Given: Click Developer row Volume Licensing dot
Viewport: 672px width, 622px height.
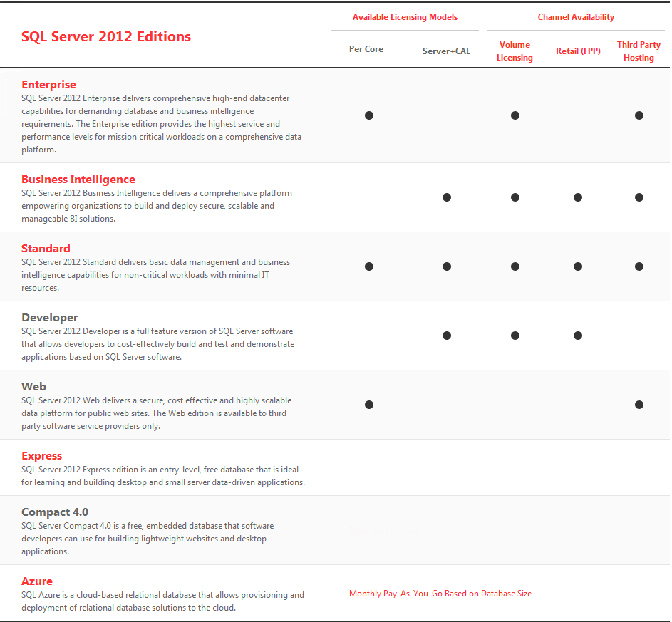Looking at the screenshot, I should pos(515,336).
